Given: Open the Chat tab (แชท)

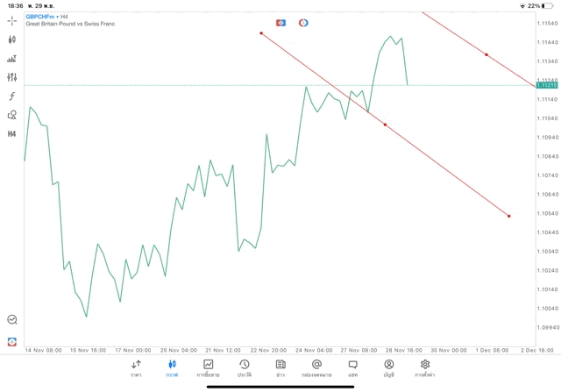Looking at the screenshot, I should click(x=352, y=367).
